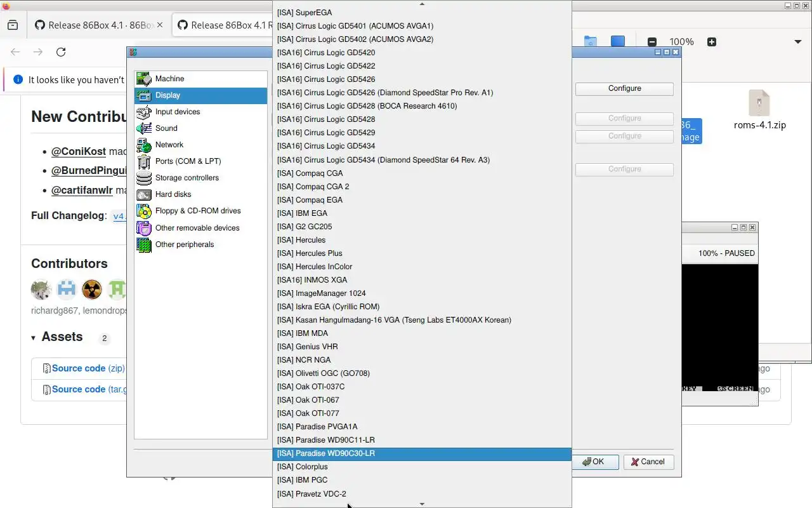This screenshot has width=812, height=508.
Task: Click richardg867 contributor avatar
Action: (41, 290)
